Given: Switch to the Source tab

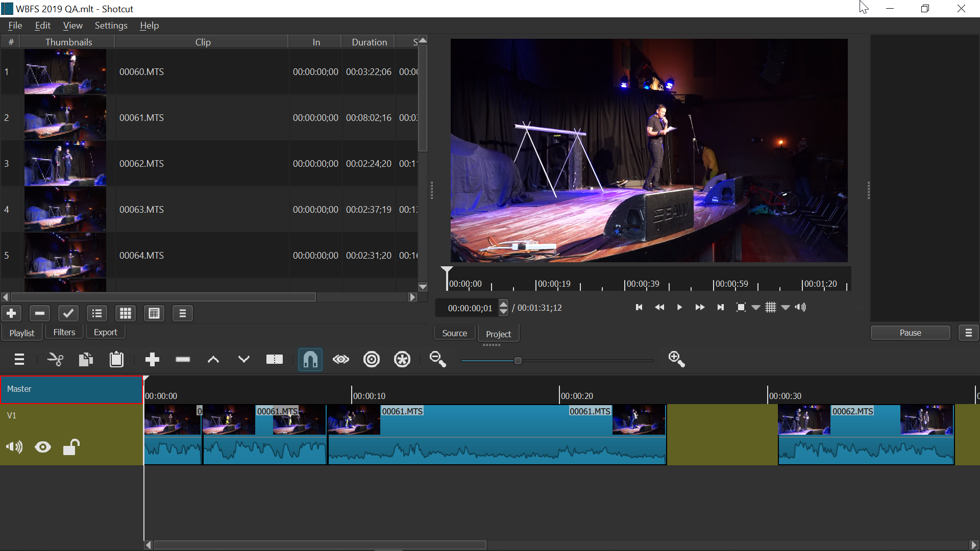Looking at the screenshot, I should pos(454,333).
